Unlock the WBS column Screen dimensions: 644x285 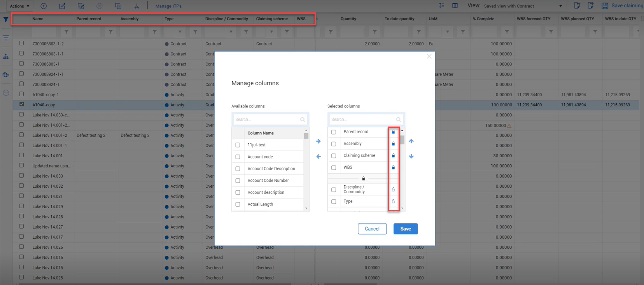pyautogui.click(x=393, y=167)
